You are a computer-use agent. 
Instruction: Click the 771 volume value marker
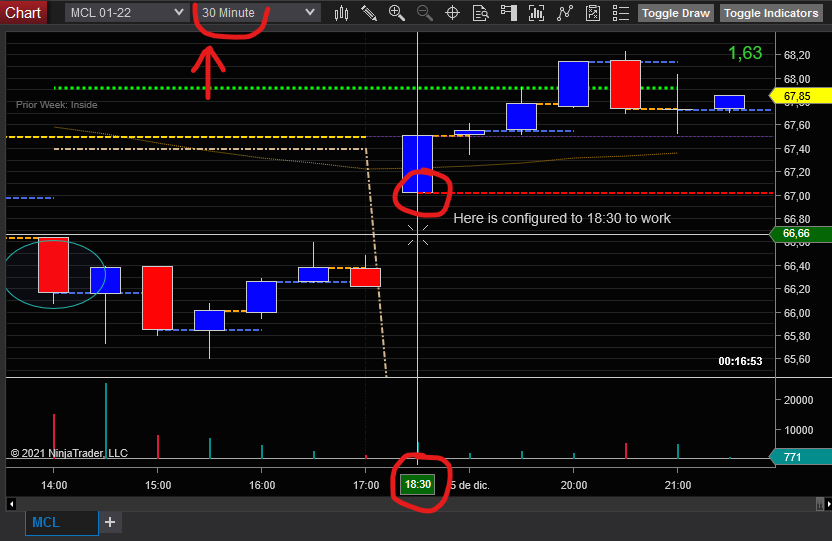tap(800, 457)
